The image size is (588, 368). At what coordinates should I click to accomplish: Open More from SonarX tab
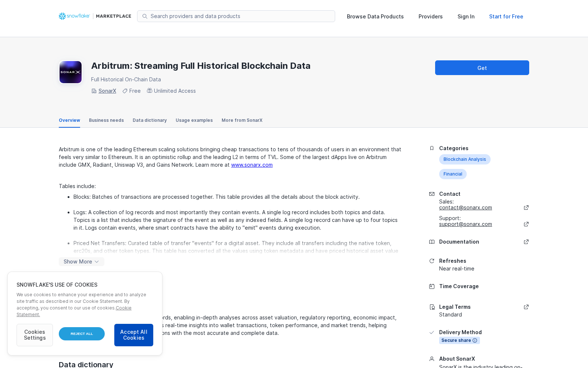pos(242,120)
